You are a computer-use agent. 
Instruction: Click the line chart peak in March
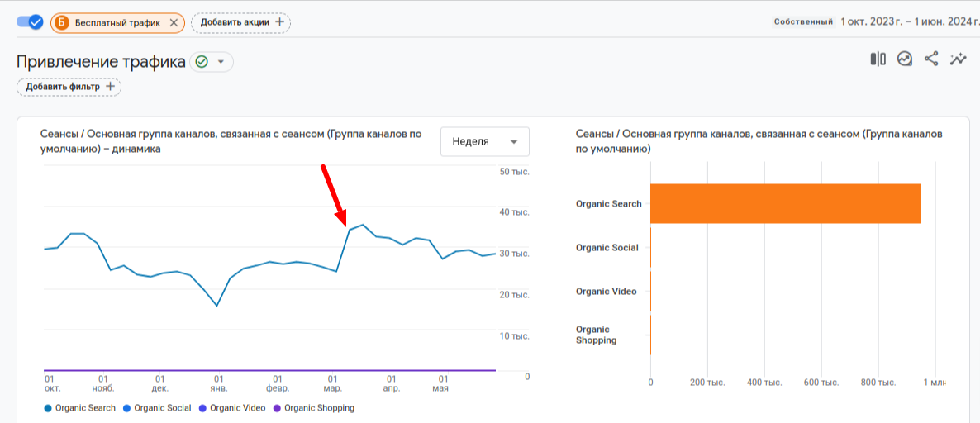pyautogui.click(x=363, y=225)
